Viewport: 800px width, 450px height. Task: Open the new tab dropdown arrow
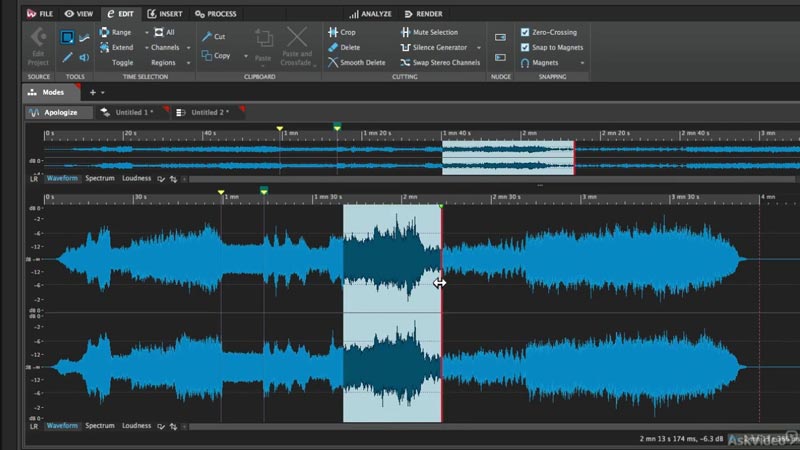pos(103,93)
